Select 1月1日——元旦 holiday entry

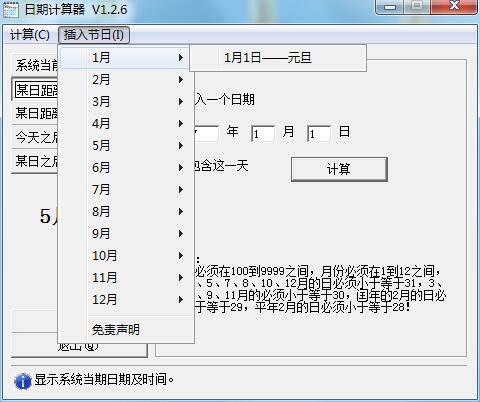click(278, 58)
